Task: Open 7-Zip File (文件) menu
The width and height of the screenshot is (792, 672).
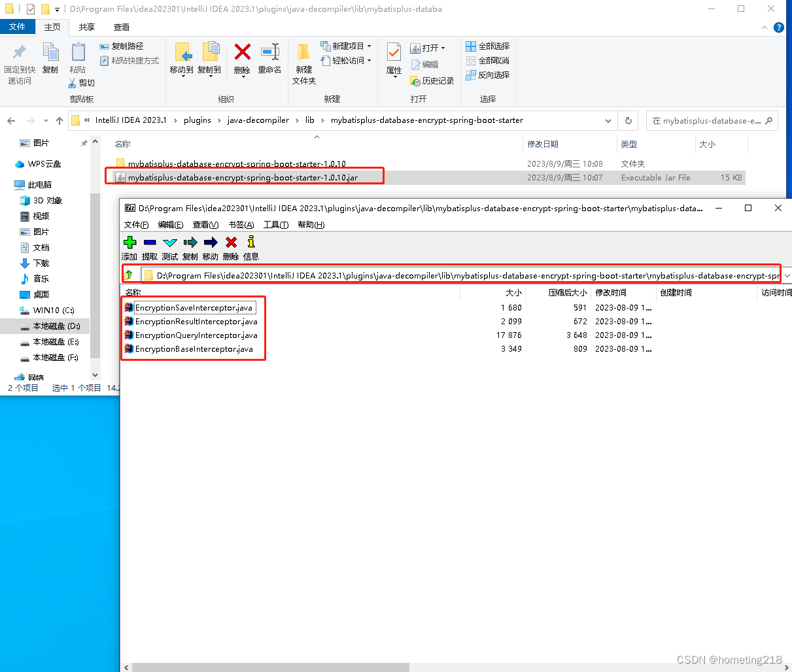Action: pyautogui.click(x=136, y=225)
